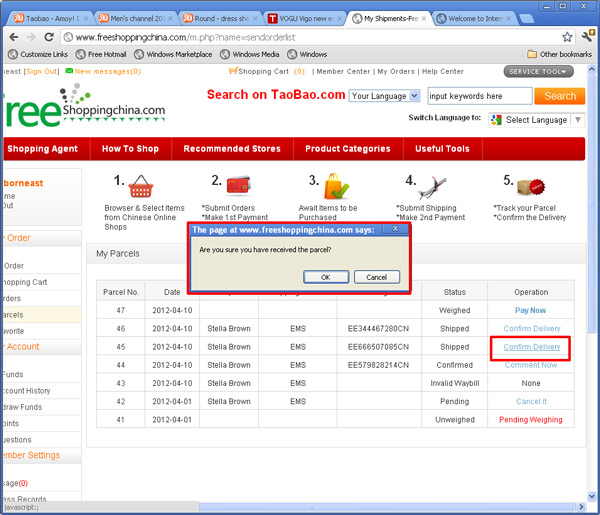
Task: Close the Taobao - Amoy tab
Action: [x=86, y=18]
